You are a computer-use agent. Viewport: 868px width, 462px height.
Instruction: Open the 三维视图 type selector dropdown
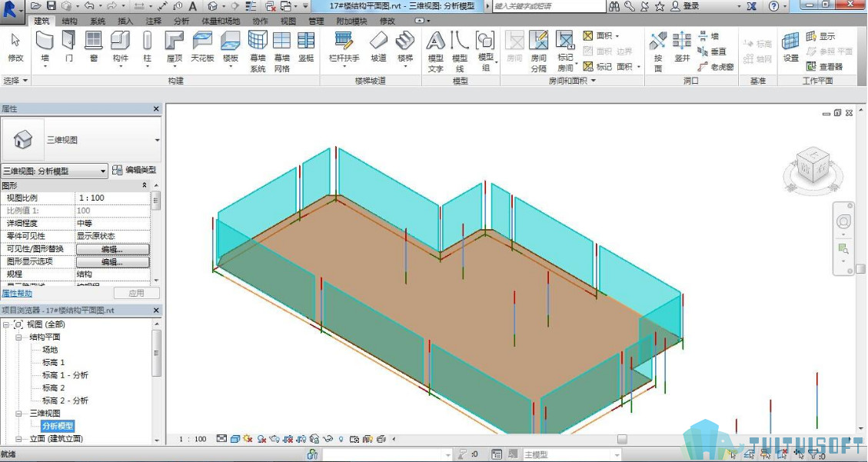click(157, 140)
